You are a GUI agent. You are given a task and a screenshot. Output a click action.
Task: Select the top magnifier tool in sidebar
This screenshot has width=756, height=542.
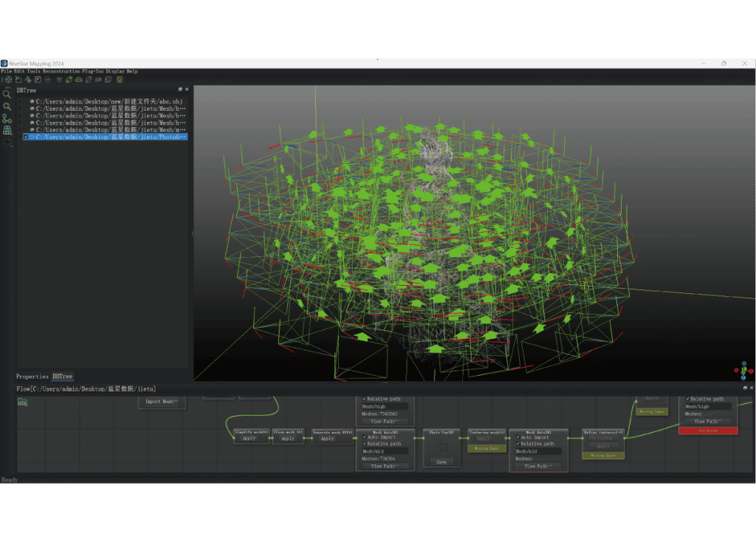(x=7, y=94)
